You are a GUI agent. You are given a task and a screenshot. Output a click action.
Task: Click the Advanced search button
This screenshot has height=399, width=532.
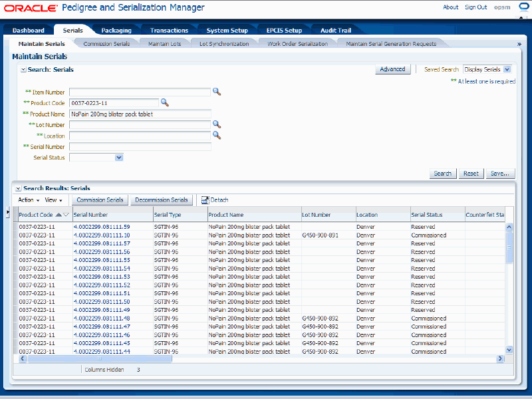392,69
